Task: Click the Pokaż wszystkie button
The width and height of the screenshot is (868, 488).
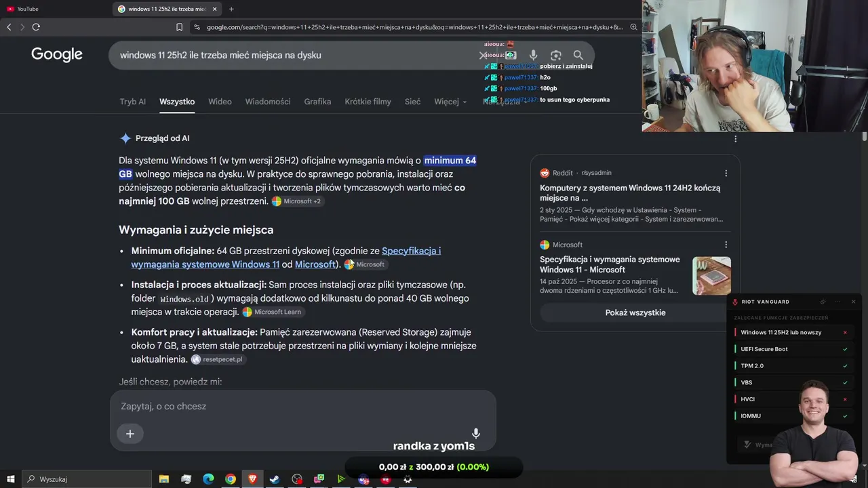Action: 635,312
